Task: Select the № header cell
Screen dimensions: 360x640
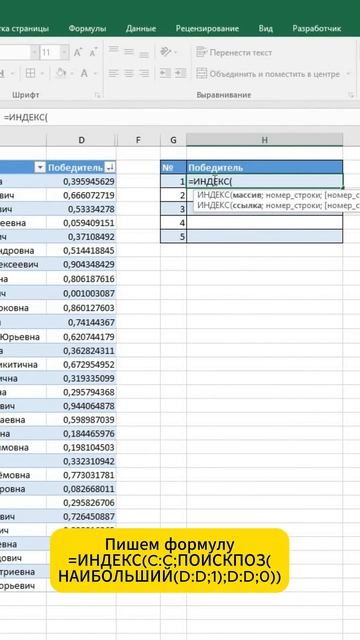Action: click(x=173, y=167)
